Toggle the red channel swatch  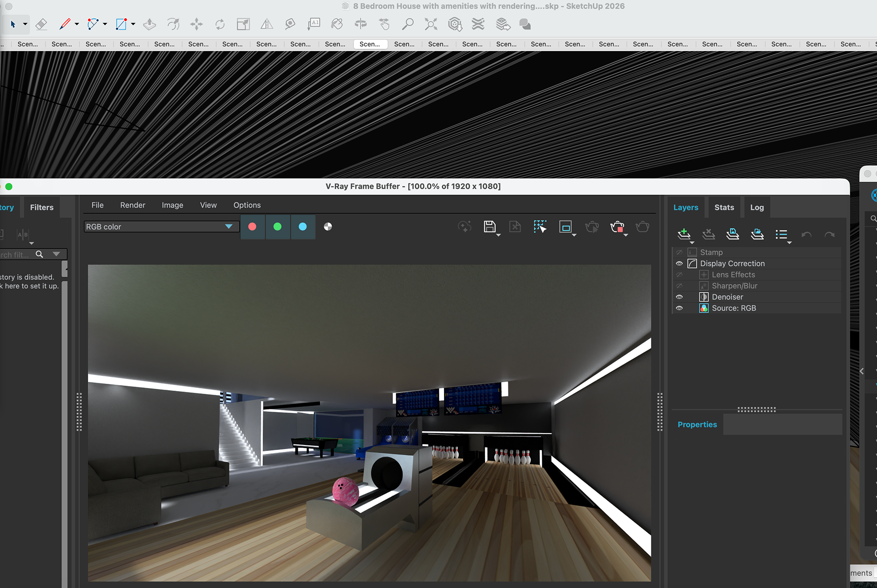click(252, 227)
